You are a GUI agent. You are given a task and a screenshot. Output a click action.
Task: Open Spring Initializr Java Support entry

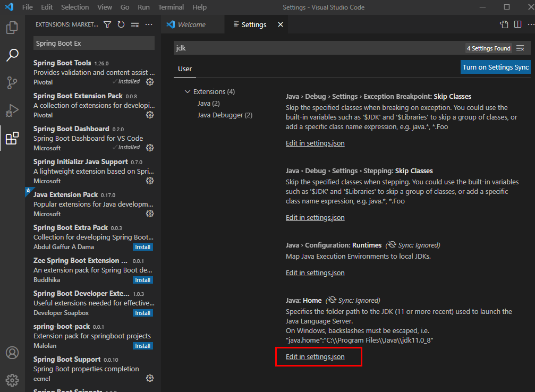click(x=94, y=171)
